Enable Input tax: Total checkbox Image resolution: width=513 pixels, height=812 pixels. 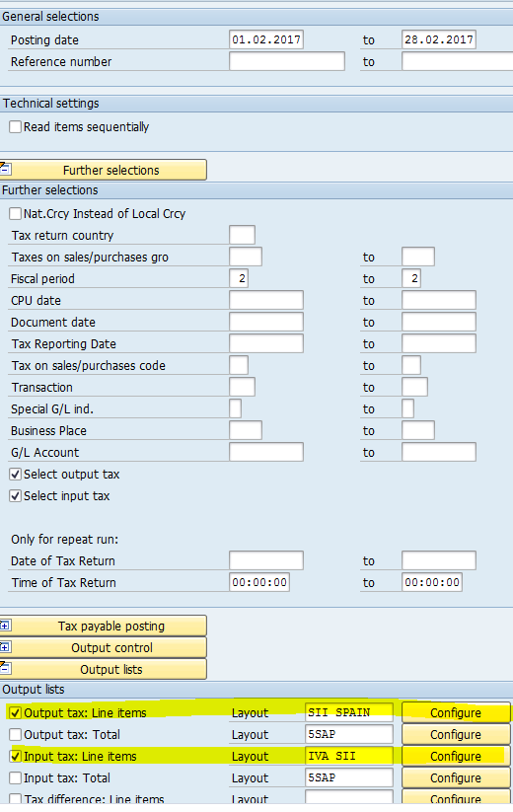(x=16, y=777)
